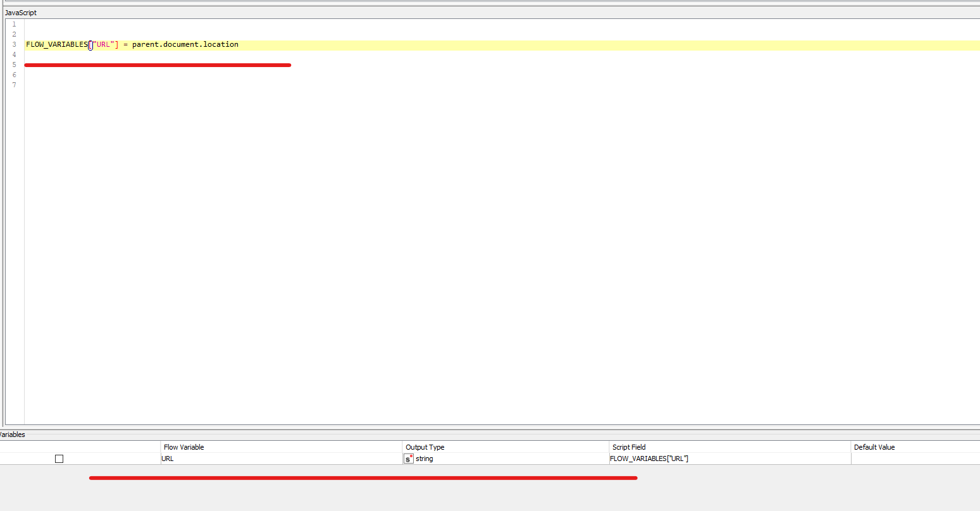Place cursor on parent.document.location text

tap(185, 44)
